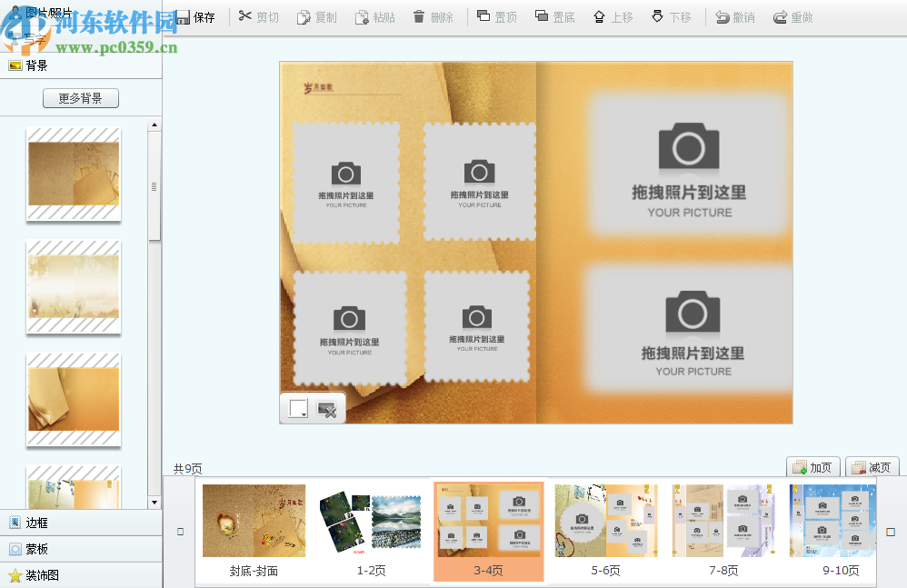Click the 更多背景 more backgrounds button
This screenshot has width=907, height=588.
tap(80, 97)
